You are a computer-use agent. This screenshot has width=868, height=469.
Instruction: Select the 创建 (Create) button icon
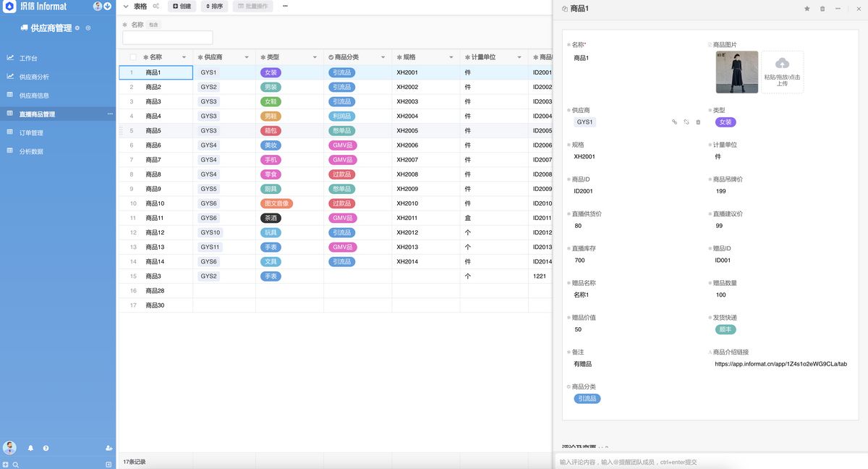point(174,7)
